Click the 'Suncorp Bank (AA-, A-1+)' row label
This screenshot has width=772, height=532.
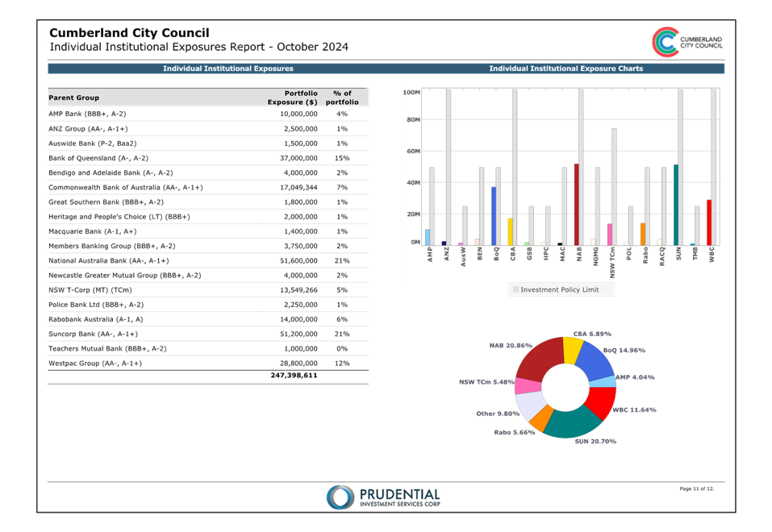coord(93,334)
